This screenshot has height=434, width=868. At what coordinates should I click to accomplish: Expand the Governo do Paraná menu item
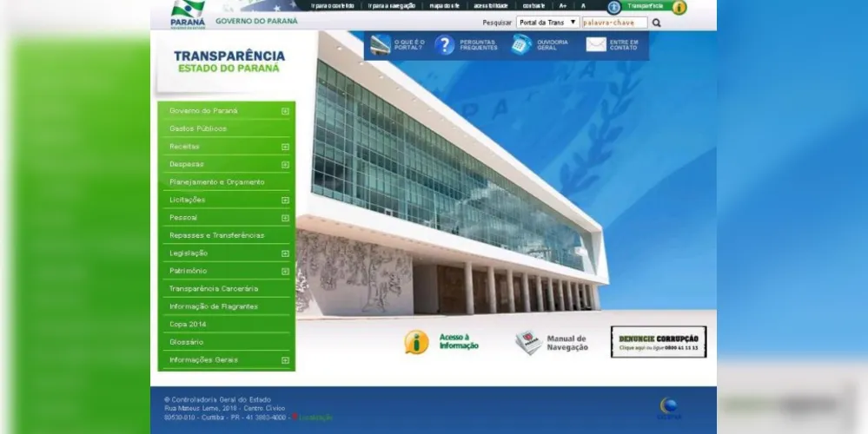tap(285, 111)
